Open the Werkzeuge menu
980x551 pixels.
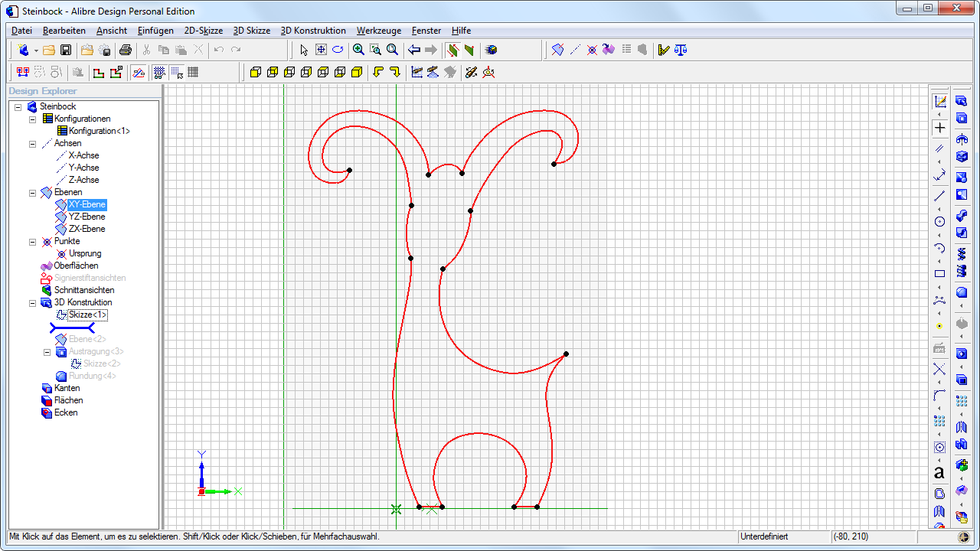379,31
